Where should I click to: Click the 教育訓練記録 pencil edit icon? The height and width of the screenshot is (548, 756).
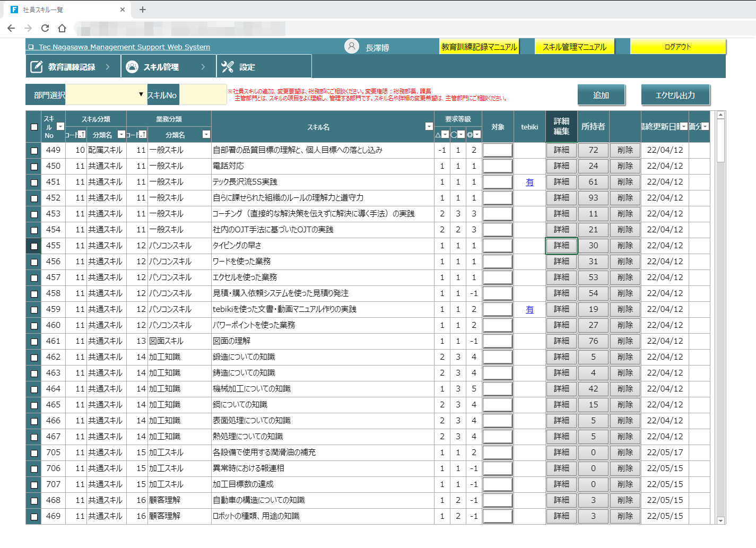coord(36,67)
